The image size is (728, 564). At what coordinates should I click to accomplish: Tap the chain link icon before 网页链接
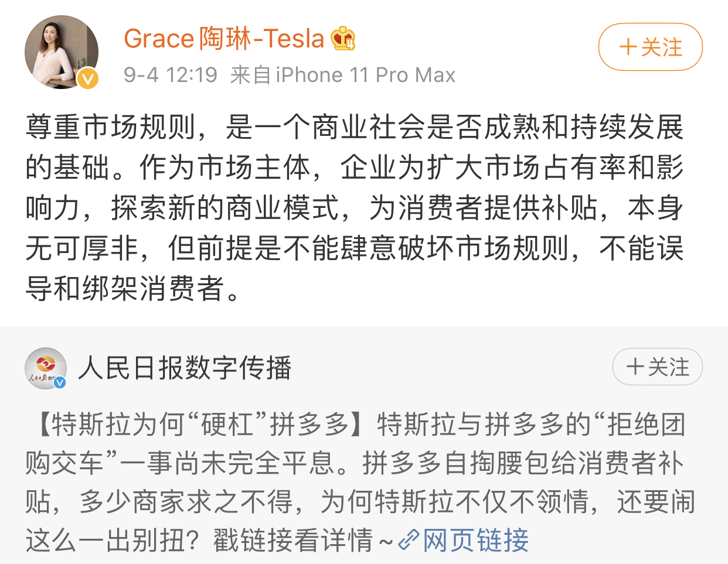[409, 540]
